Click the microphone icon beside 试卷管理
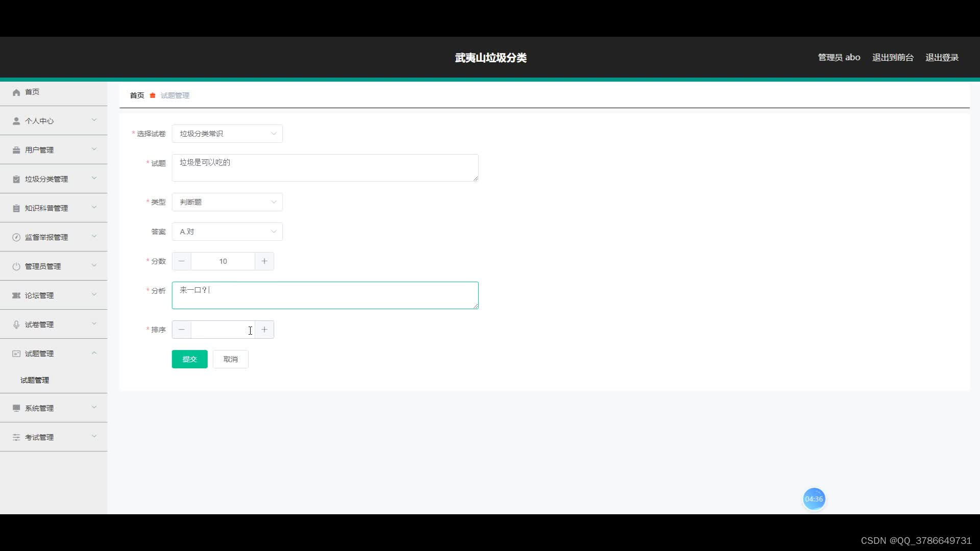 (x=16, y=325)
